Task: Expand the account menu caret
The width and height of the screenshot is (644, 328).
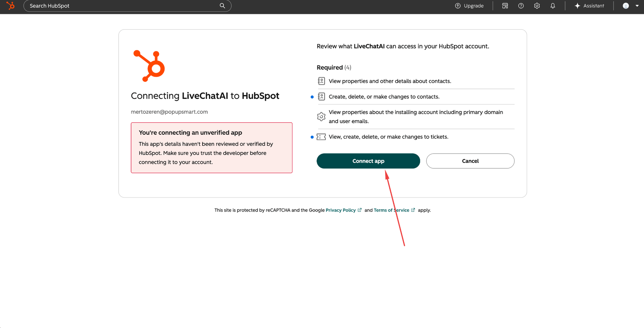Action: [x=637, y=6]
